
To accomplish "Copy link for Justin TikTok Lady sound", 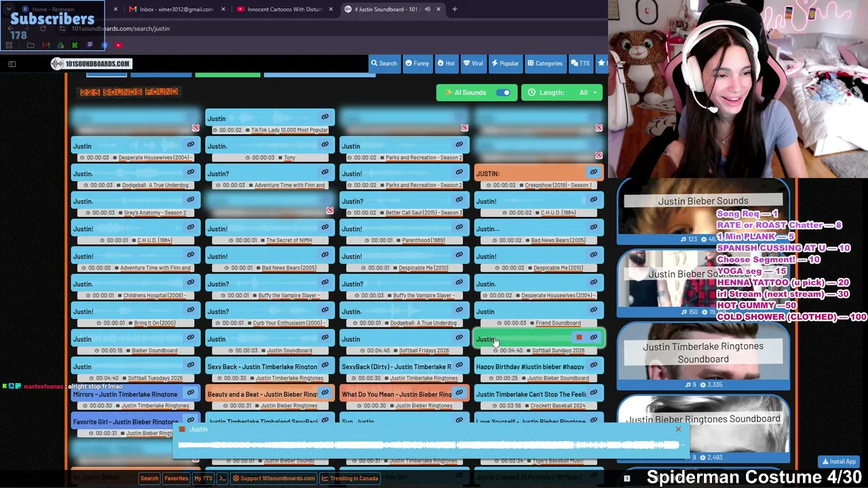I will click(325, 117).
